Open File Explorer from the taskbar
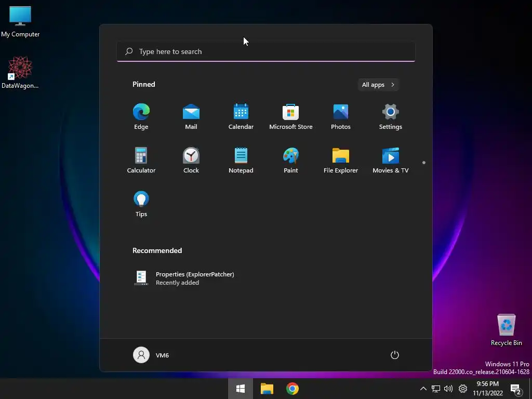The image size is (532, 399). (x=267, y=389)
